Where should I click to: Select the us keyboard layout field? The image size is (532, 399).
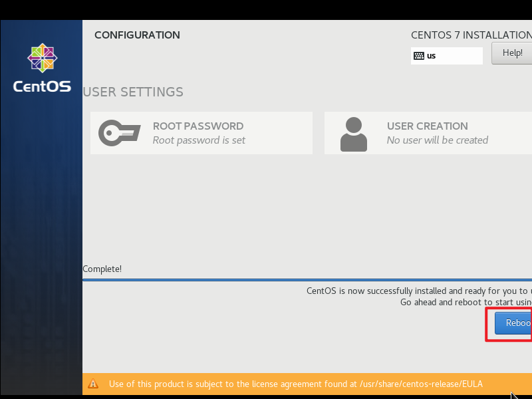coord(446,56)
